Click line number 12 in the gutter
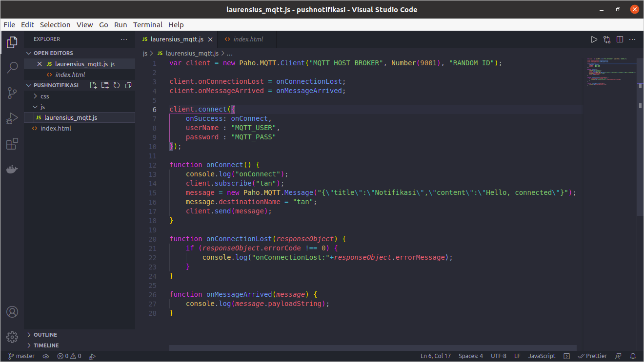The width and height of the screenshot is (644, 362). (x=152, y=165)
